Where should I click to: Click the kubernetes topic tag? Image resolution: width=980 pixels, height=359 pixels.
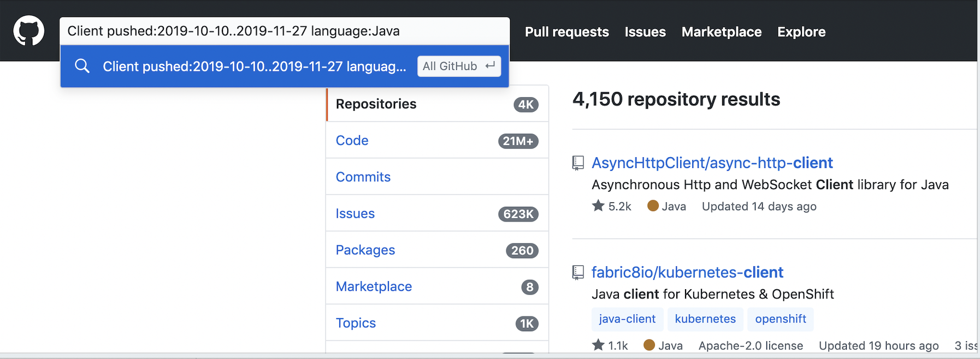pos(705,319)
